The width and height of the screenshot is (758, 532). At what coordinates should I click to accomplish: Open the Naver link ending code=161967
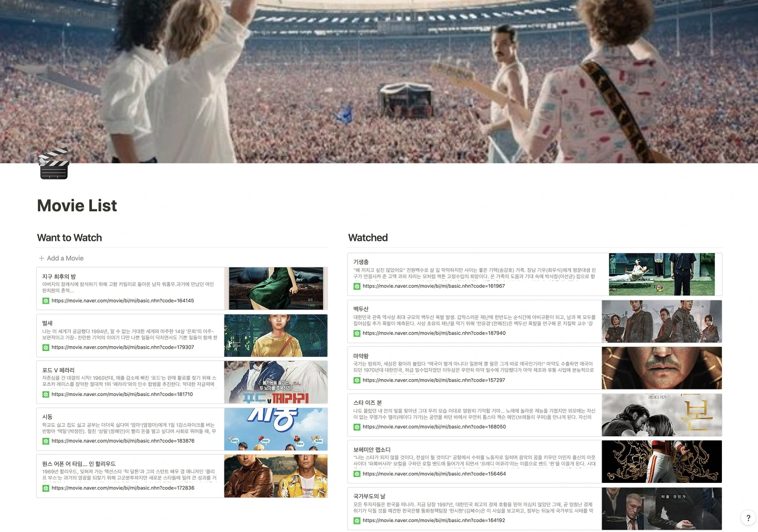pyautogui.click(x=433, y=286)
